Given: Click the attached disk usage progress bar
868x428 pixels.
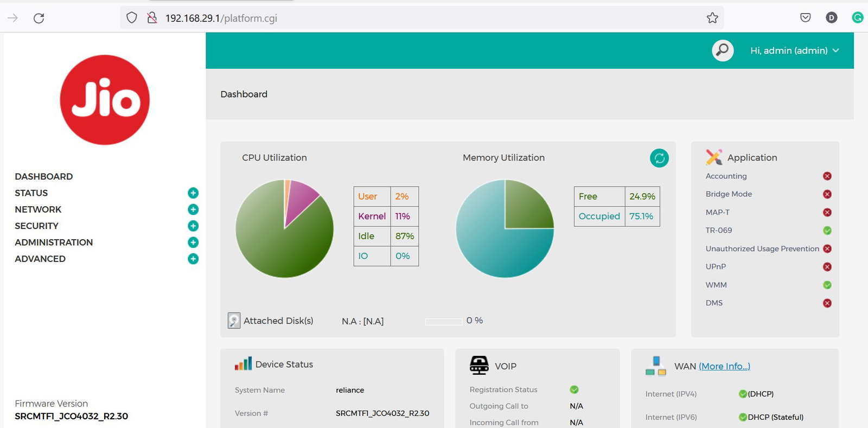Looking at the screenshot, I should tap(443, 322).
